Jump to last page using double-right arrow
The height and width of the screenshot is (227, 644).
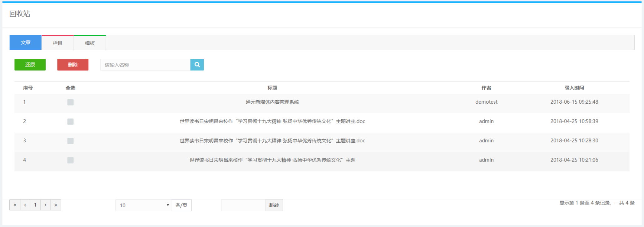point(56,205)
